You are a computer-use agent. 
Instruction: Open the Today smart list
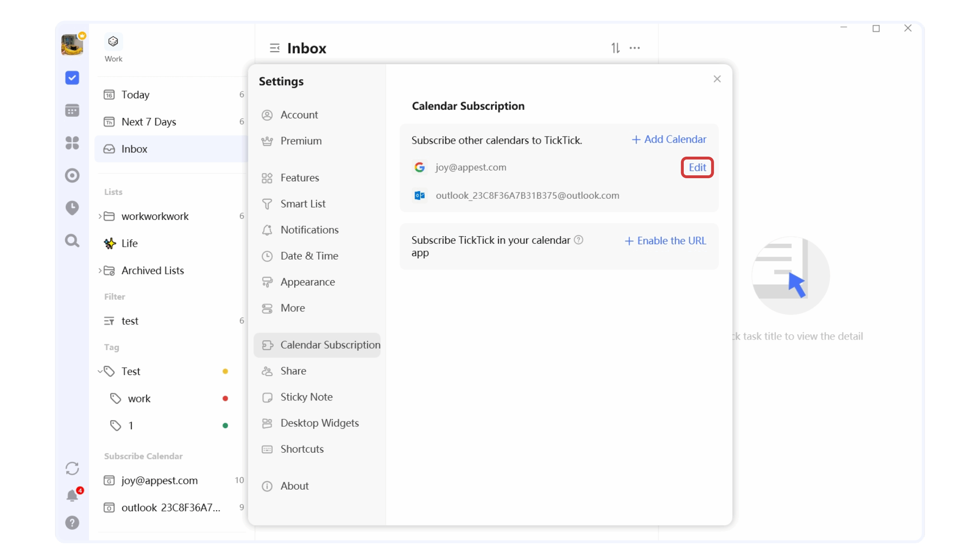pyautogui.click(x=171, y=95)
